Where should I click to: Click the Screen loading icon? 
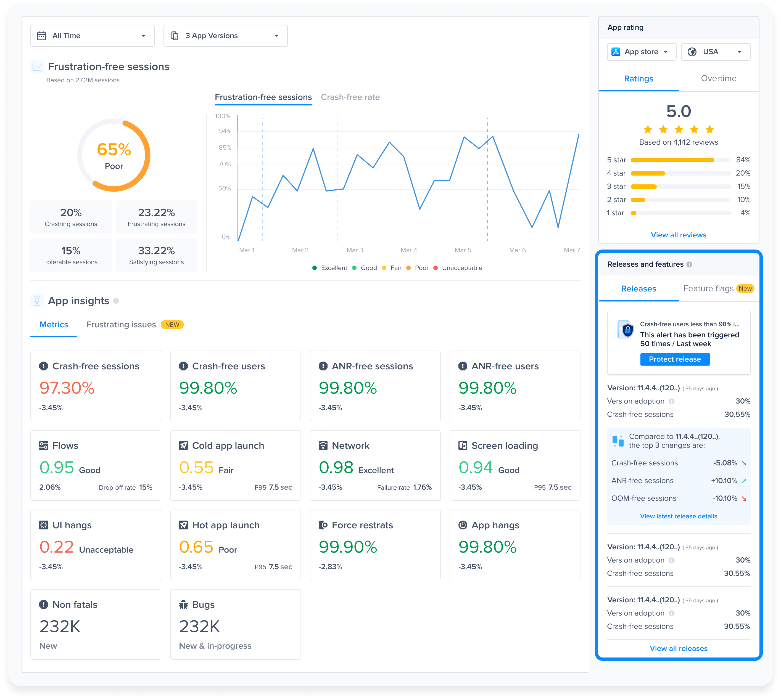click(x=463, y=446)
